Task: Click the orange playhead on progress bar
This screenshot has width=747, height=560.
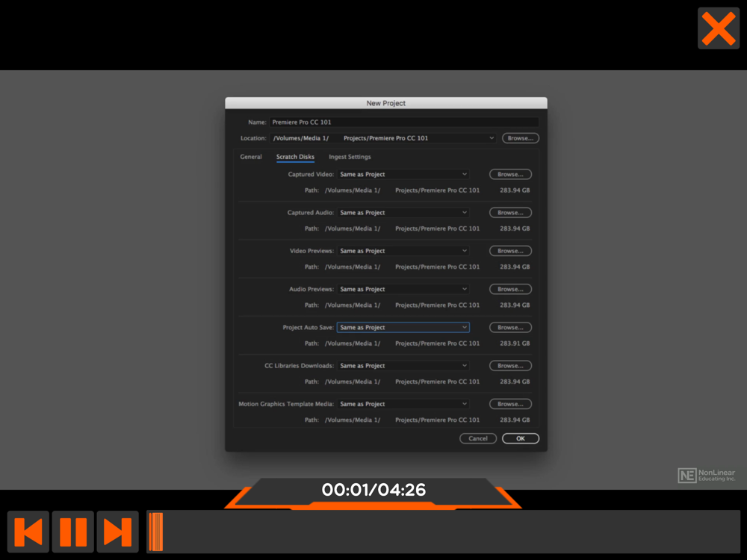Action: click(156, 532)
